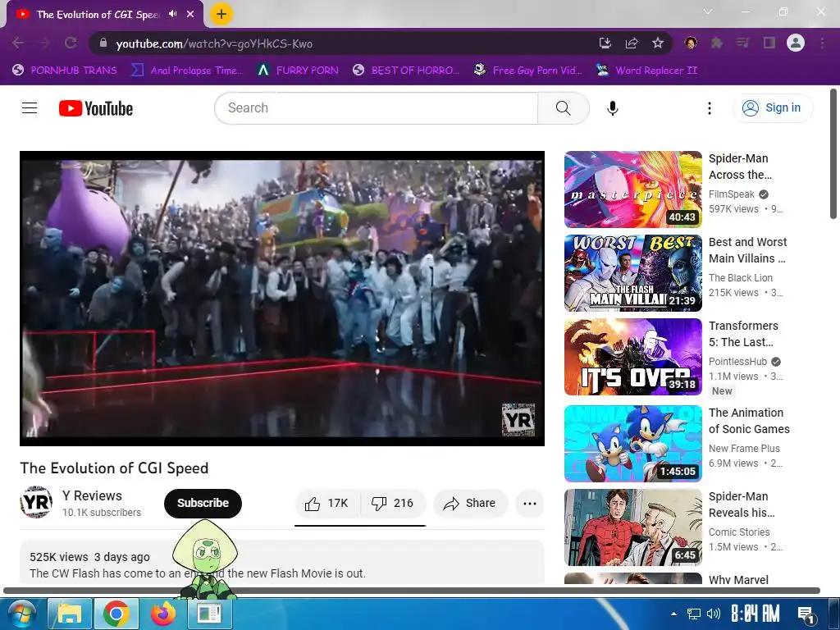The height and width of the screenshot is (630, 840).
Task: Click the browser back arrow
Action: tap(18, 43)
